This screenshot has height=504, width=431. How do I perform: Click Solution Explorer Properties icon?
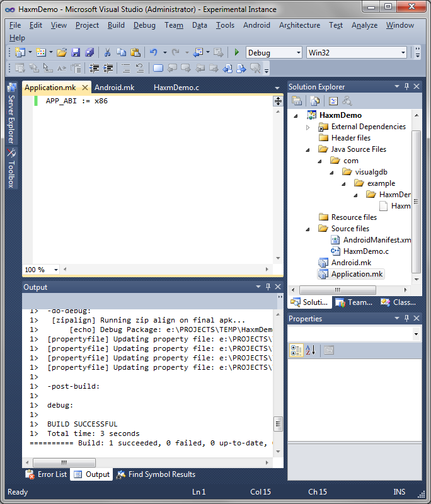(297, 101)
